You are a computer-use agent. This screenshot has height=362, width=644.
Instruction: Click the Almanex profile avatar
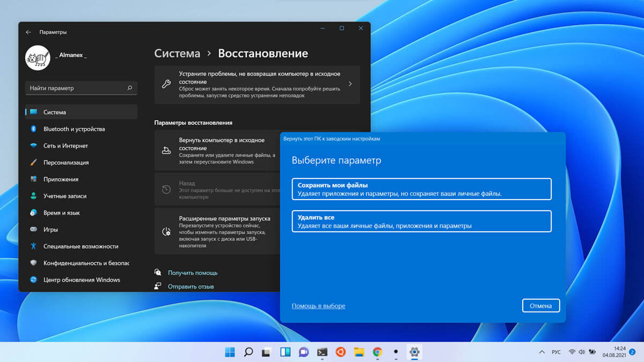click(x=38, y=58)
